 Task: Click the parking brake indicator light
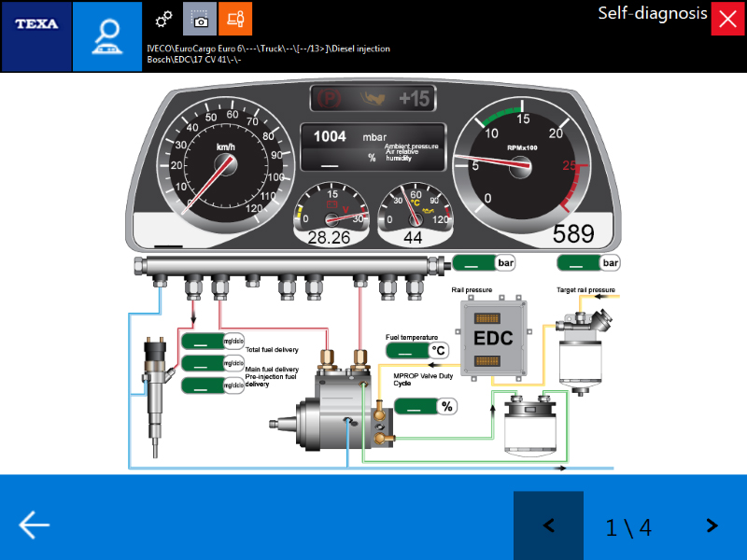click(330, 99)
